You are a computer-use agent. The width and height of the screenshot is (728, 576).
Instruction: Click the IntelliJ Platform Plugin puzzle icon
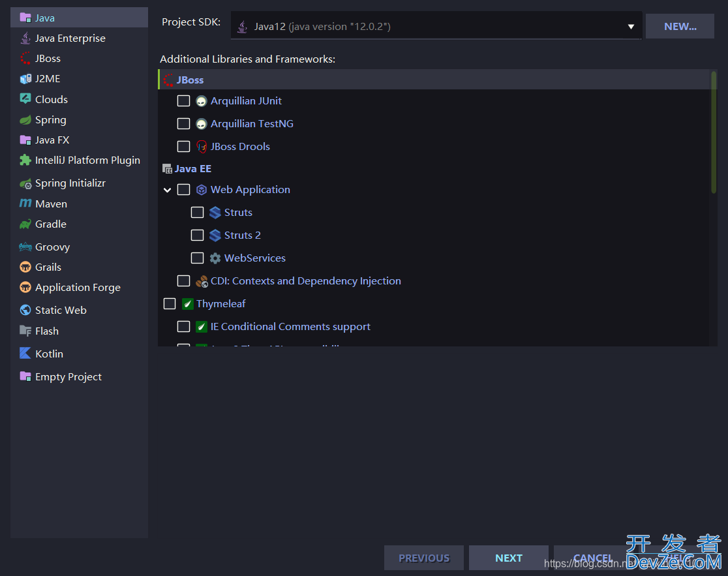point(25,160)
